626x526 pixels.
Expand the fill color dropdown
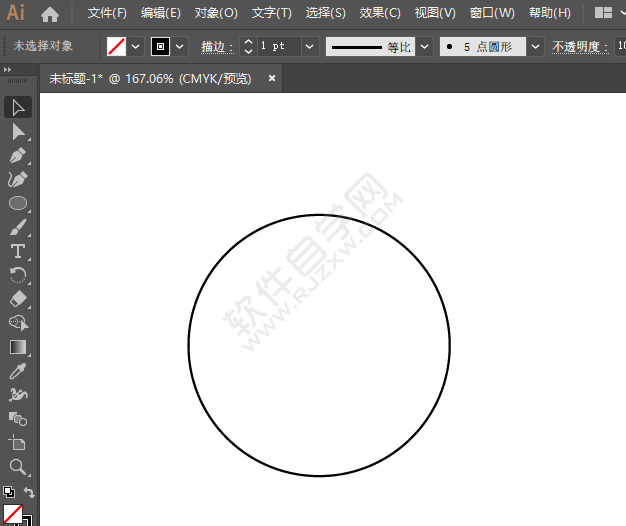pos(135,47)
